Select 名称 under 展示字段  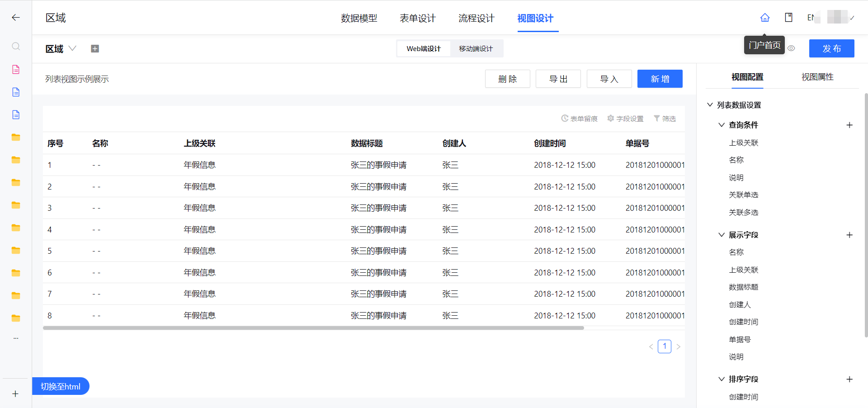coord(736,252)
